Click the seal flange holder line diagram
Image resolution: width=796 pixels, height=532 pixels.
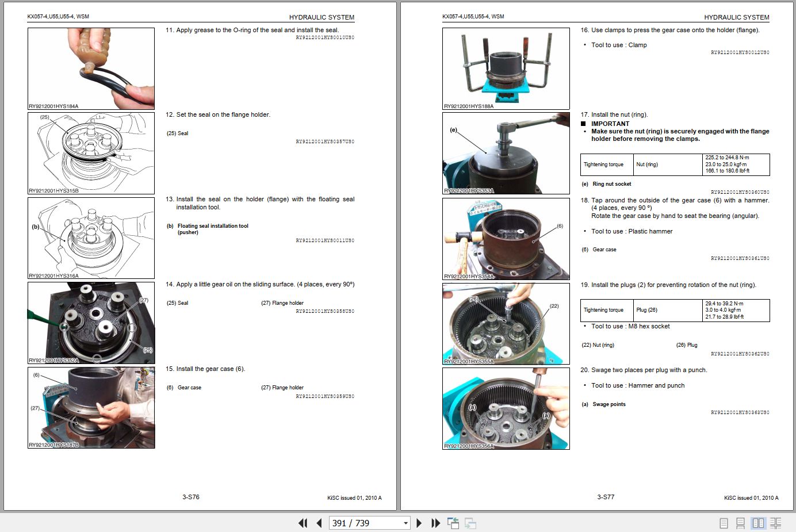[x=90, y=152]
